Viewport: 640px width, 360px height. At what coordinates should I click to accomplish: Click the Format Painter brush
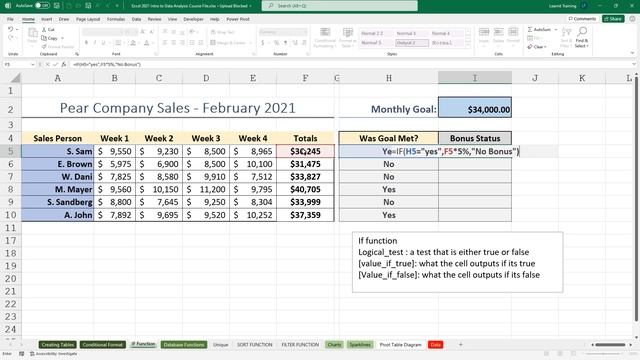44,47
